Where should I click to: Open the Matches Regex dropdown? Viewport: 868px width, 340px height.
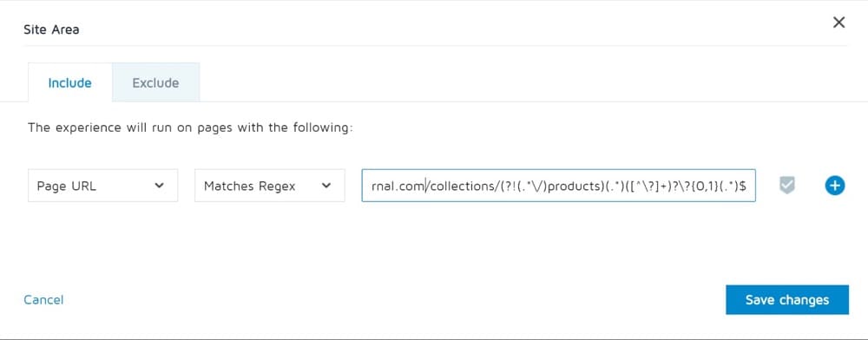click(x=270, y=186)
